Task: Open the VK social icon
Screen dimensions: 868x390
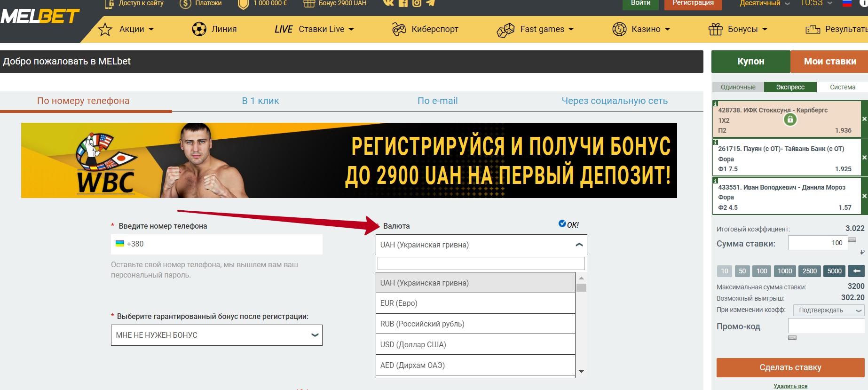Action: pyautogui.click(x=388, y=3)
